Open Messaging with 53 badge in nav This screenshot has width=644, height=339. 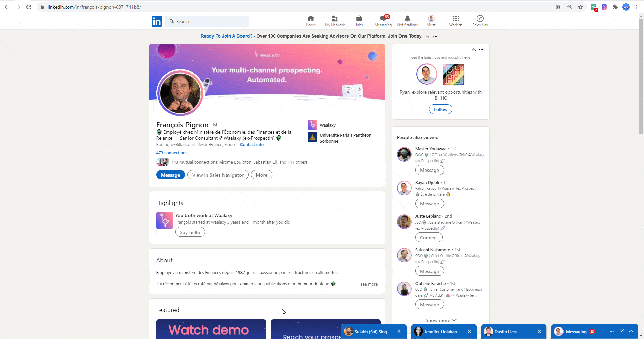(383, 21)
